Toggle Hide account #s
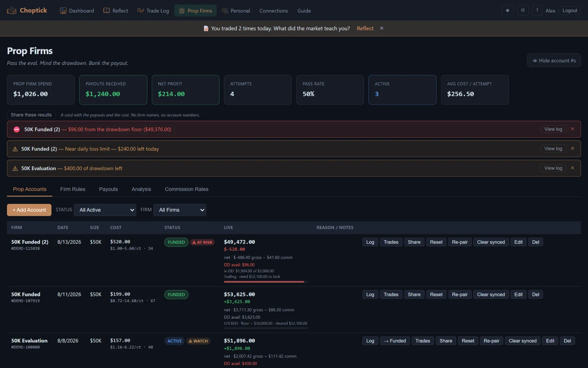Viewport: 588px width, 368px height. 554,60
